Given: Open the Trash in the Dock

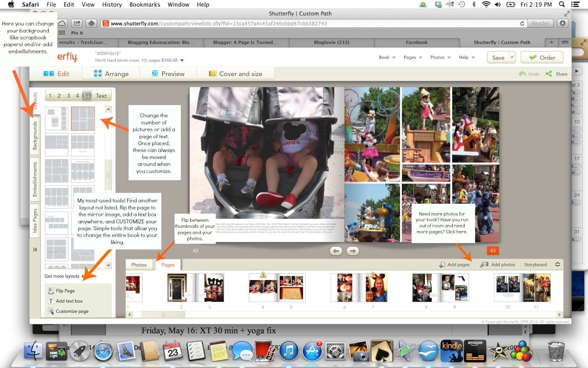Looking at the screenshot, I should 556,350.
